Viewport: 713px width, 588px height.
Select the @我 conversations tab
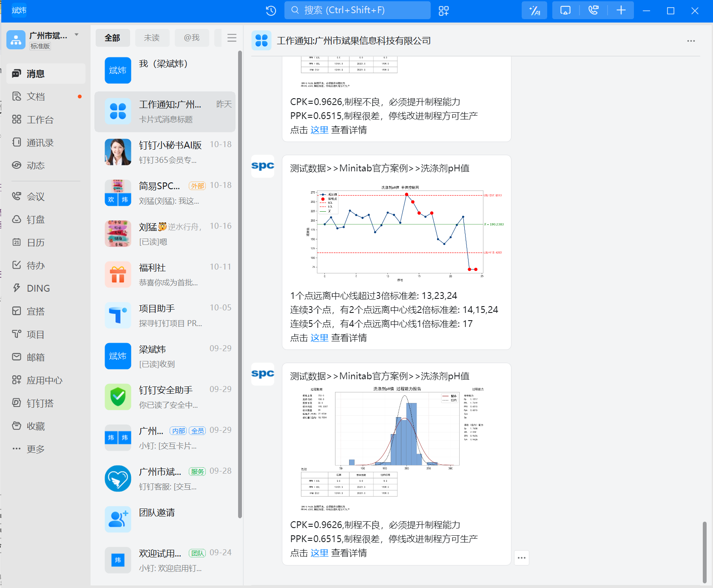(x=192, y=38)
